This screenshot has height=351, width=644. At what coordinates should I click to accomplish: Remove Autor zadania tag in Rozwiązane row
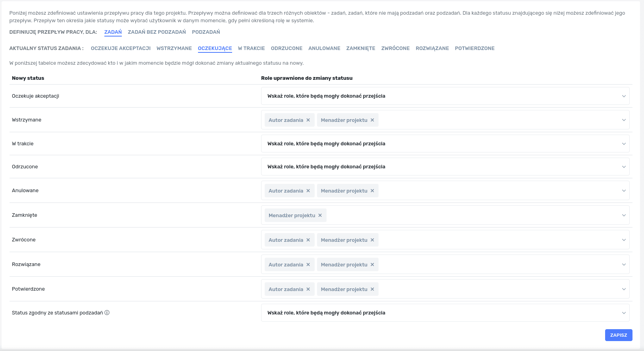point(308,264)
